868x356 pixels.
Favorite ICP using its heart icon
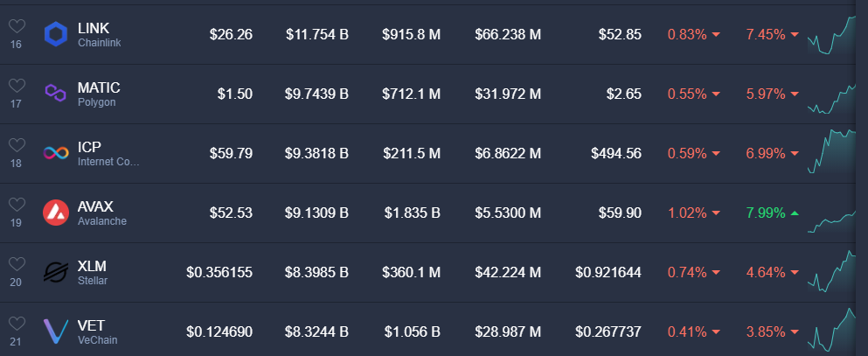coord(17,145)
